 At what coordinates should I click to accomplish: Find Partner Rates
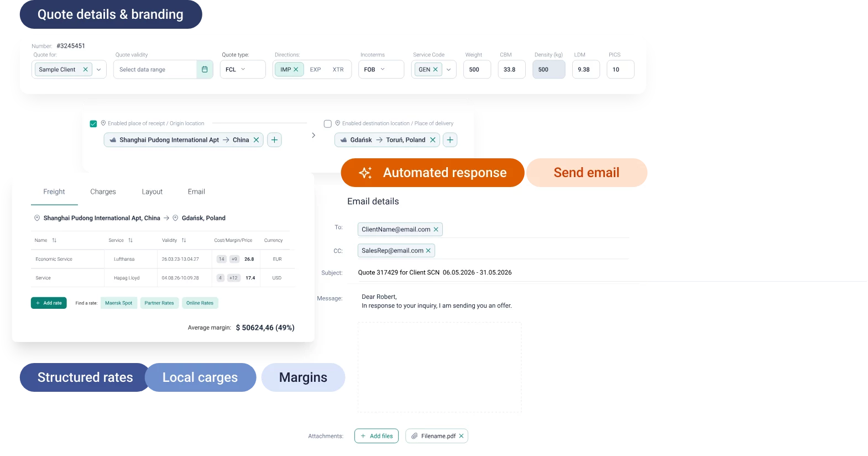point(159,303)
